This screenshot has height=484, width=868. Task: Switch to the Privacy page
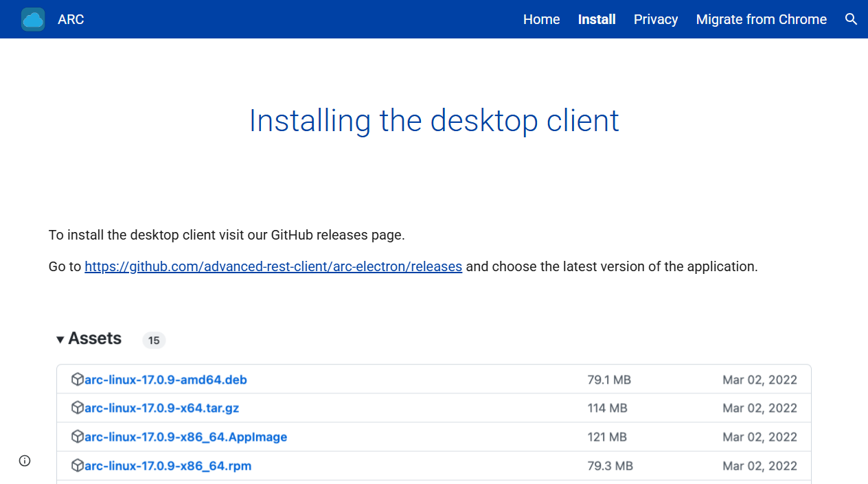tap(655, 19)
